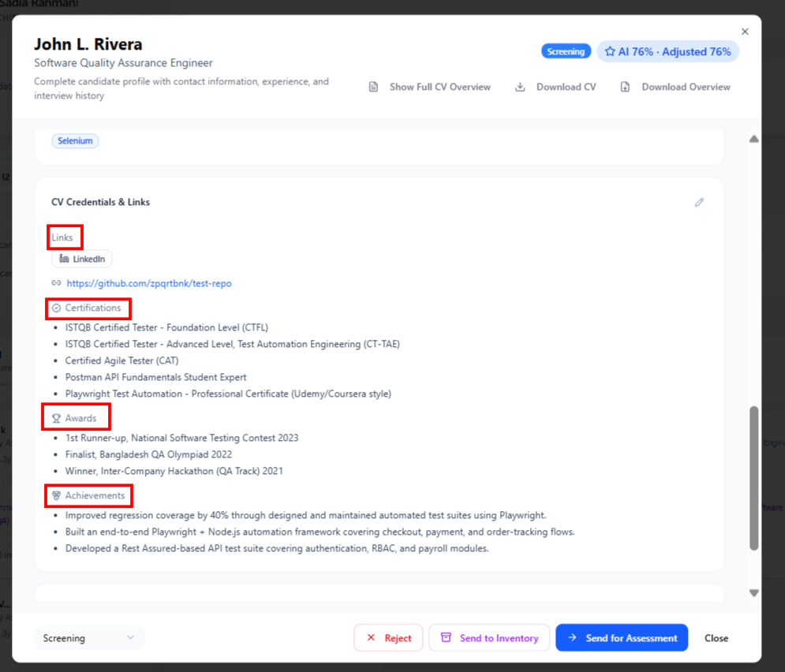Click the Inter-Company Hackathon 2021 award
The image size is (785, 672).
point(174,471)
